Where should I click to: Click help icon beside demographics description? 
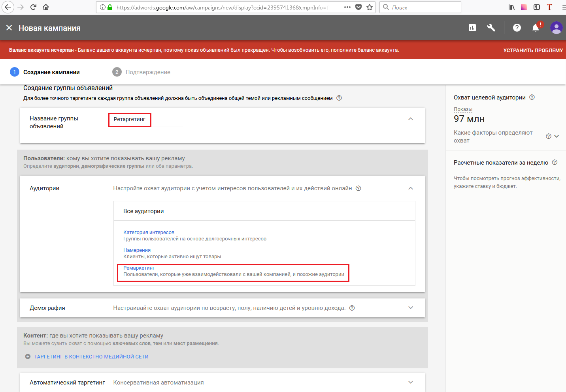352,308
